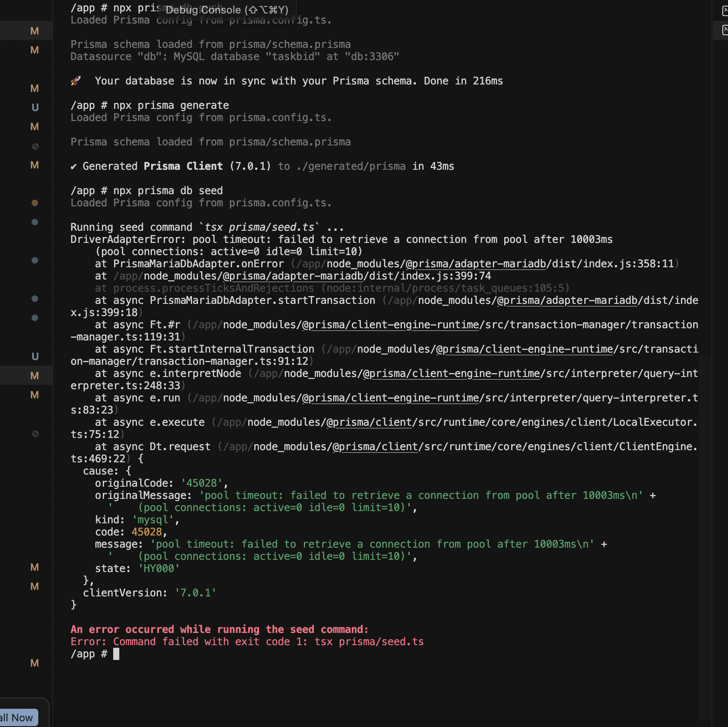Click 'An error occurred while running the seed command:'
The height and width of the screenshot is (727, 728).
pyautogui.click(x=219, y=629)
